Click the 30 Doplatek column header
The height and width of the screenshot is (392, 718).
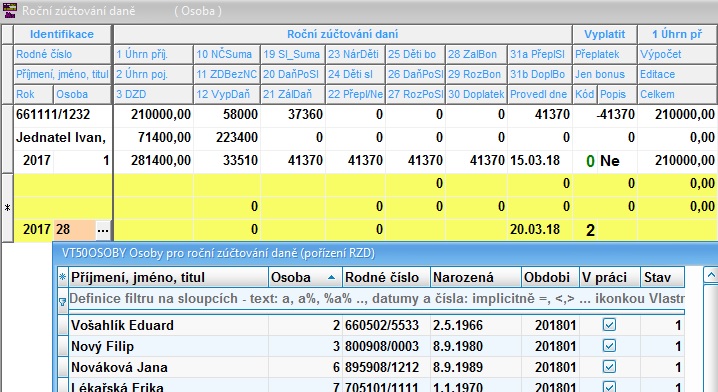(x=476, y=94)
